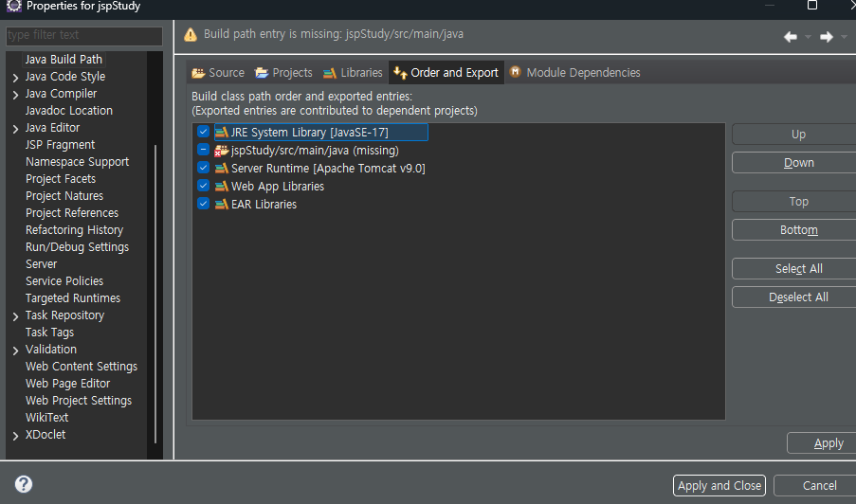Select the 'jspStudy/src/main/java (missing)' entry
Image resolution: width=856 pixels, height=504 pixels.
315,150
